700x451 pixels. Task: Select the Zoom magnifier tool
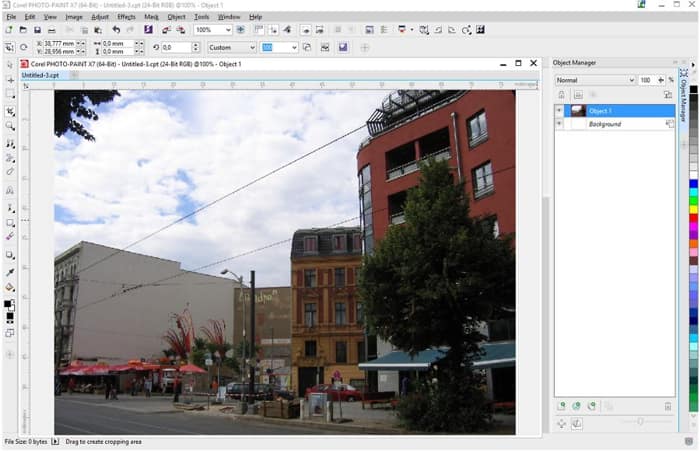pyautogui.click(x=9, y=127)
